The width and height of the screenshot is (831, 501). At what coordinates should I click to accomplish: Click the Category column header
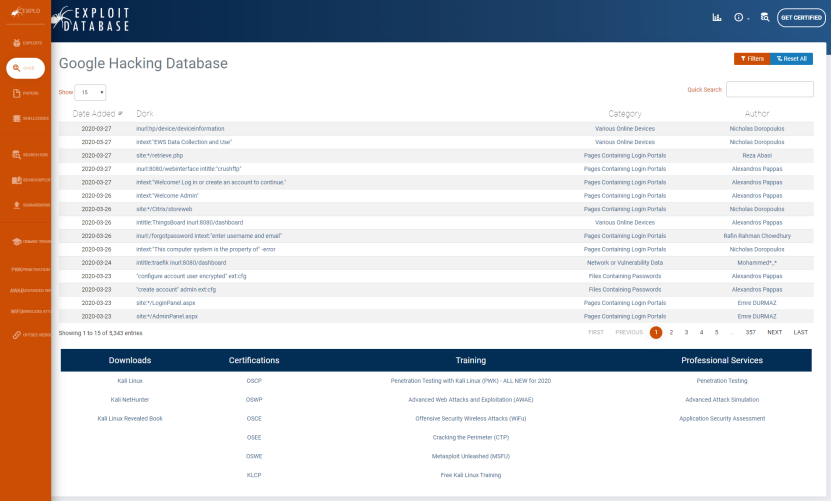pyautogui.click(x=624, y=113)
